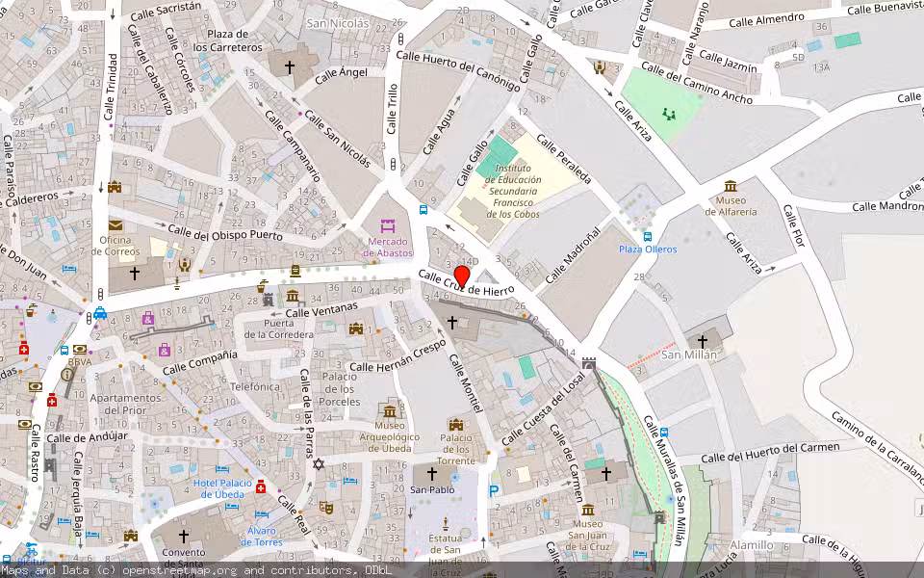Click the Bicitur bicycle icon
The height and width of the screenshot is (578, 924).
tap(31, 550)
